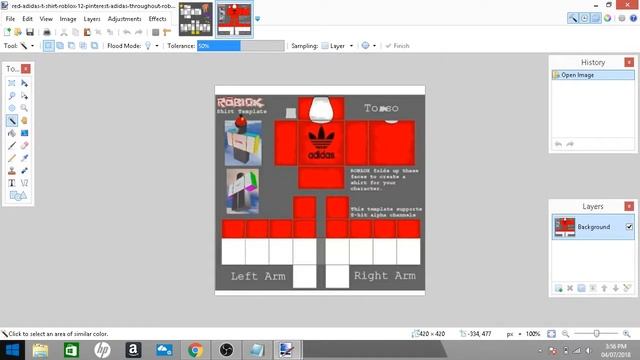Select the Rectangle Select tool
Image resolution: width=640 pixels, height=360 pixels.
click(12, 83)
